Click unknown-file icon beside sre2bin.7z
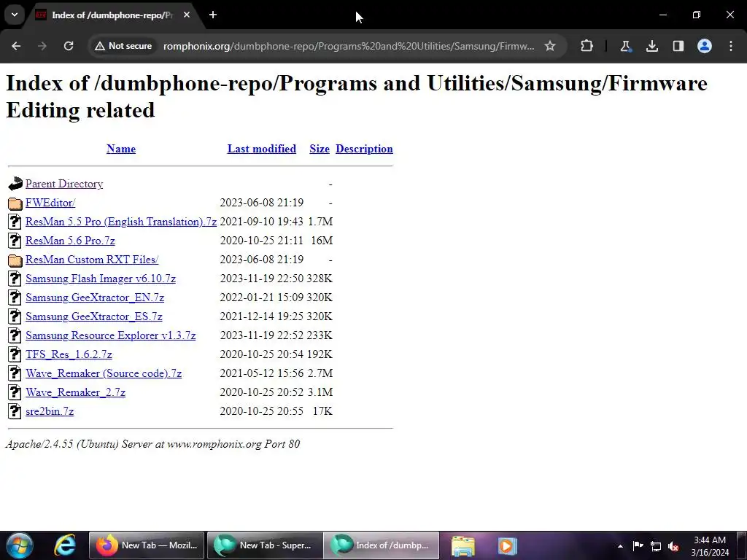 click(x=15, y=411)
